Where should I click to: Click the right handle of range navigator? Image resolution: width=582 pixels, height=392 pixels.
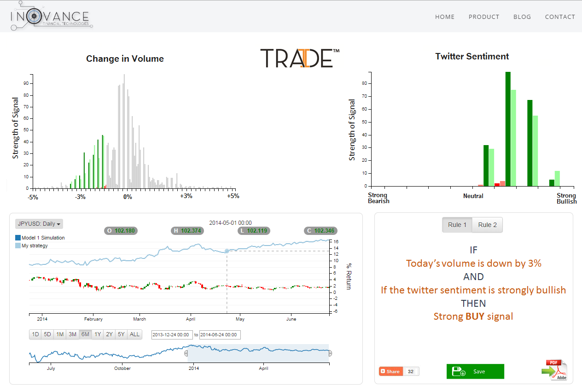click(x=330, y=353)
